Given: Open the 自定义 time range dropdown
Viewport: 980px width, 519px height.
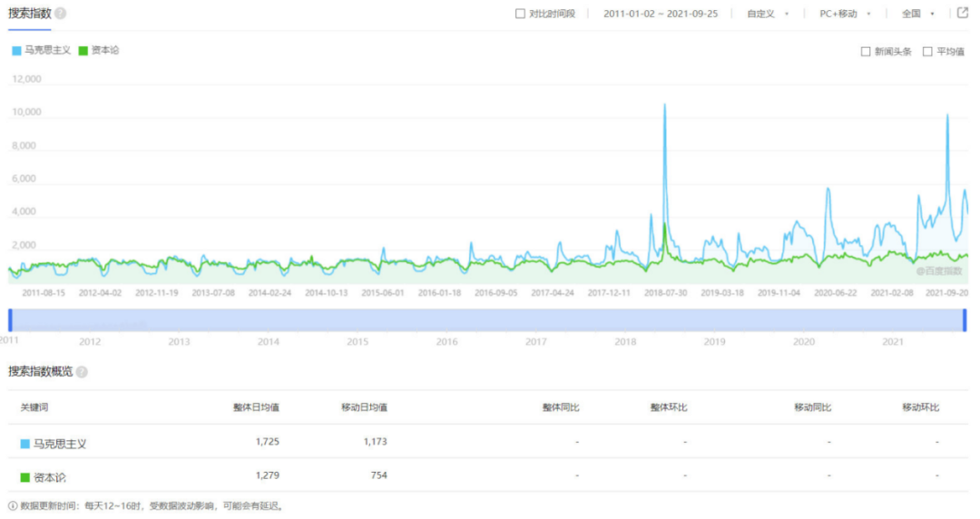Looking at the screenshot, I should pyautogui.click(x=768, y=14).
